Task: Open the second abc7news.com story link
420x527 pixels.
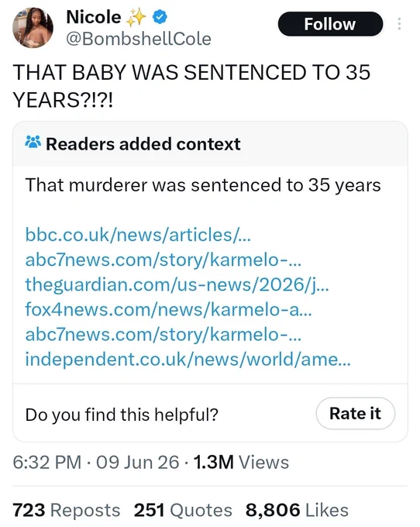Action: coord(164,334)
